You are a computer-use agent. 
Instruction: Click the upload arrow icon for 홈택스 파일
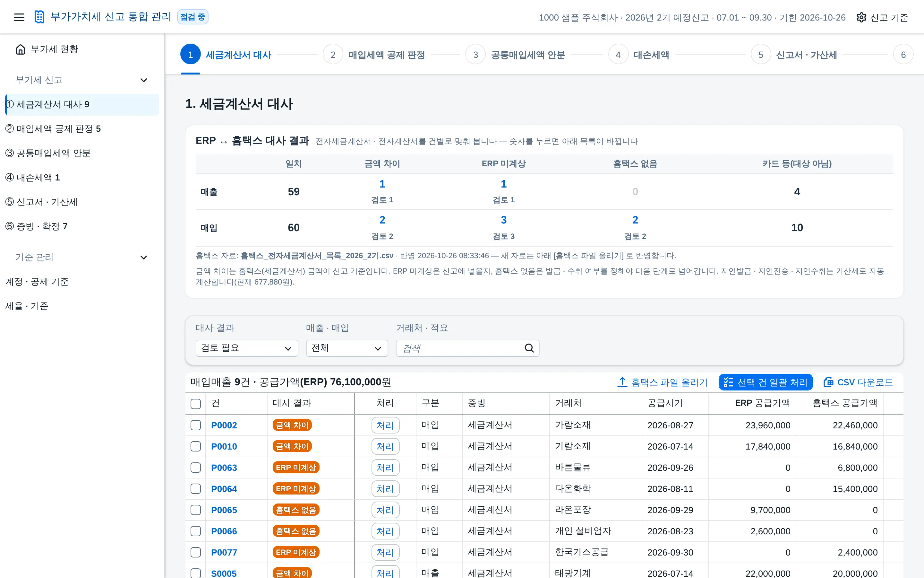622,382
